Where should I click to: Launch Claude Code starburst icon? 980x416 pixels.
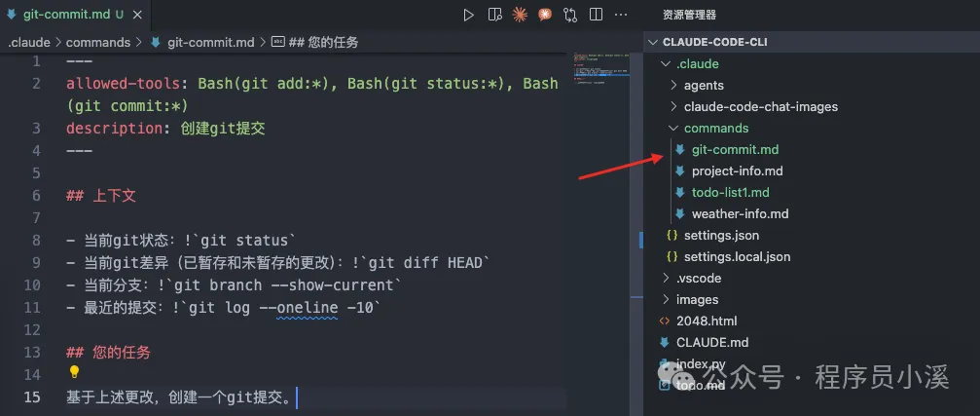(520, 15)
